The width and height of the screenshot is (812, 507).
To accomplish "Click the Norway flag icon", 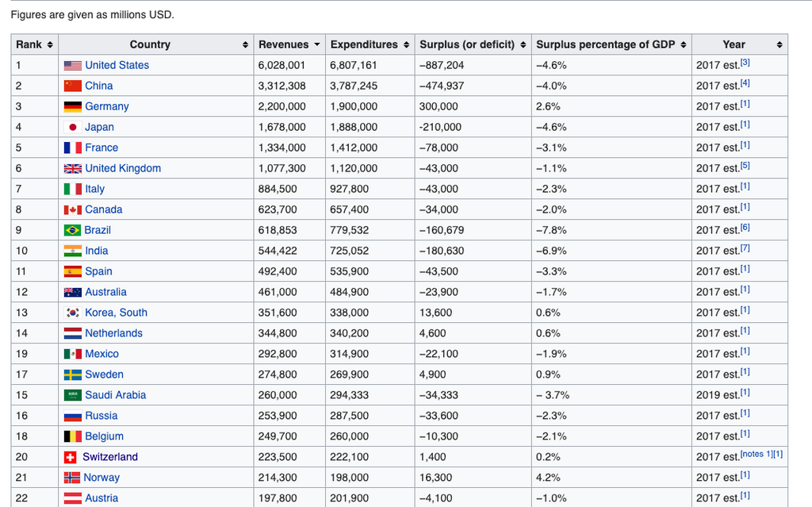I will (72, 478).
